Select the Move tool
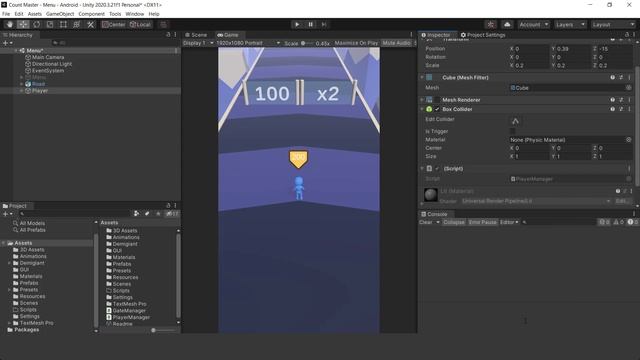 23,24
